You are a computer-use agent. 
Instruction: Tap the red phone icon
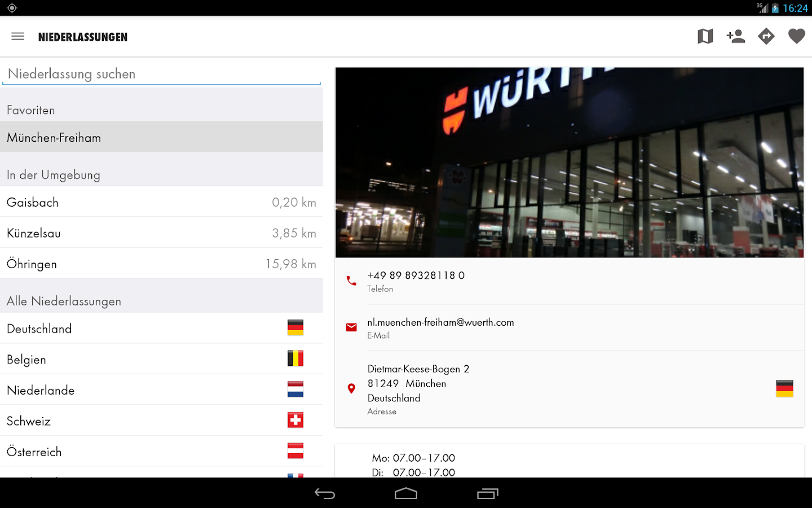(351, 281)
